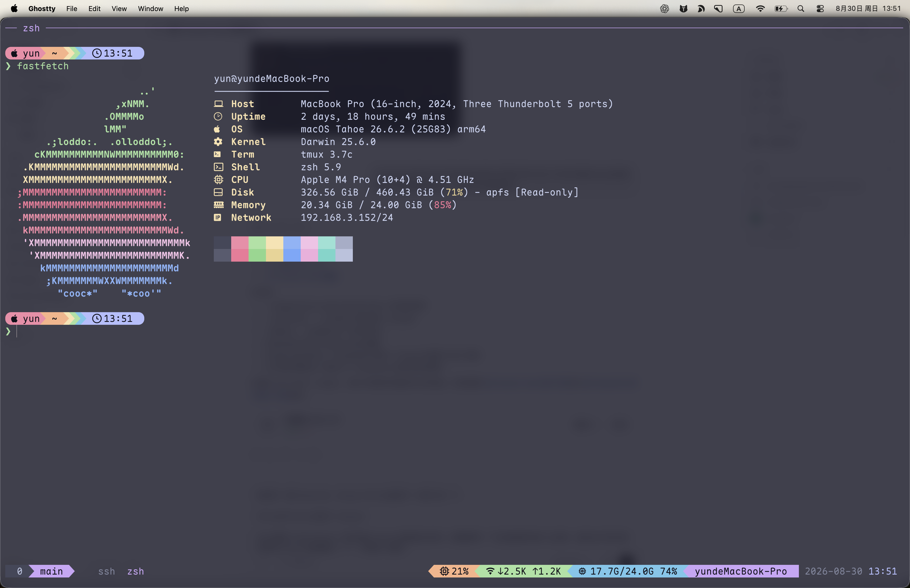Click the shell prompt icon beside Shell

(219, 167)
